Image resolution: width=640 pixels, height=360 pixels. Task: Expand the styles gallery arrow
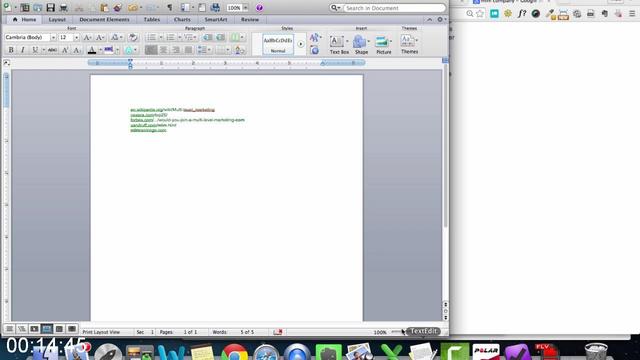click(x=301, y=44)
